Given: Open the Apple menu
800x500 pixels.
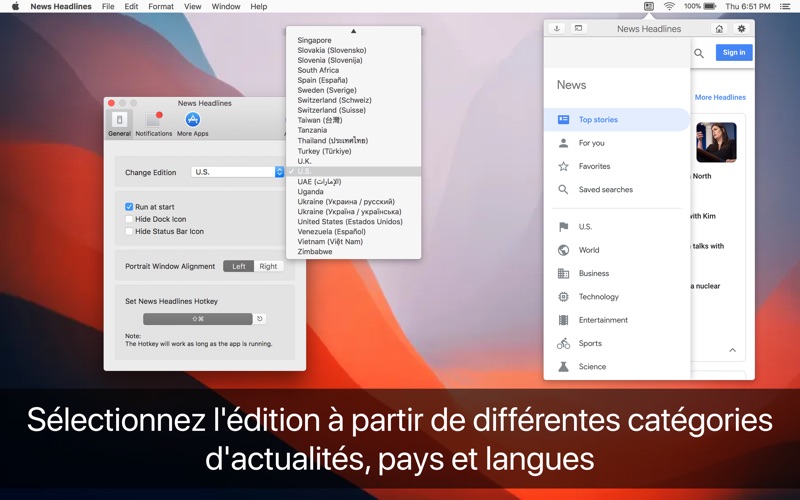Looking at the screenshot, I should pyautogui.click(x=15, y=7).
